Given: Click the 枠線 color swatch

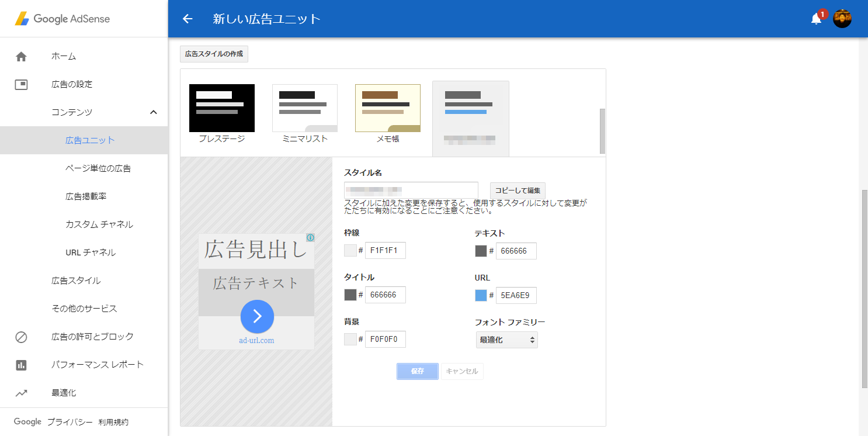Looking at the screenshot, I should [350, 251].
